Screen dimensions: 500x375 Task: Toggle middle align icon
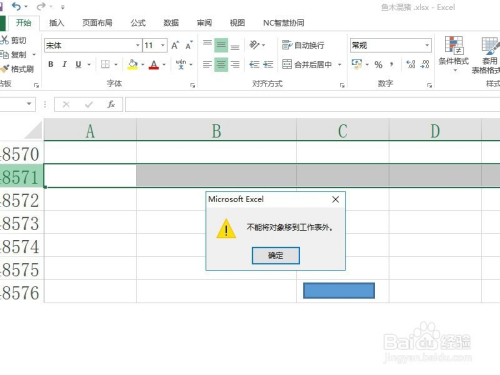click(221, 45)
